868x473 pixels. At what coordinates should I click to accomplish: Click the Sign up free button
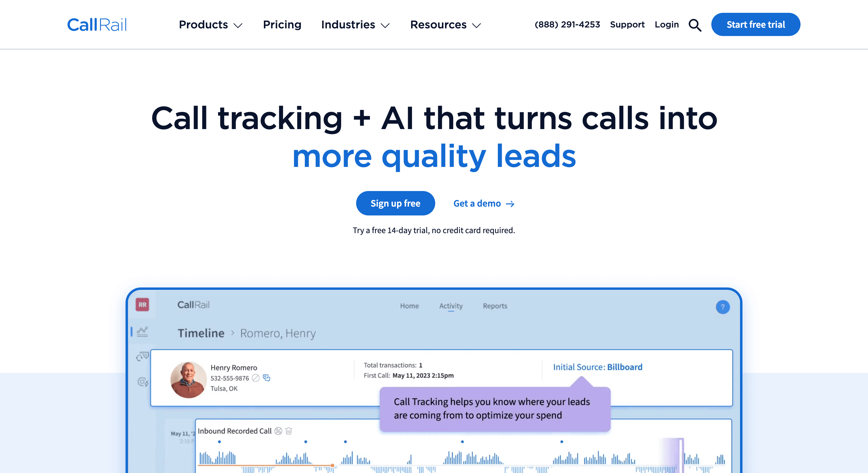[395, 203]
